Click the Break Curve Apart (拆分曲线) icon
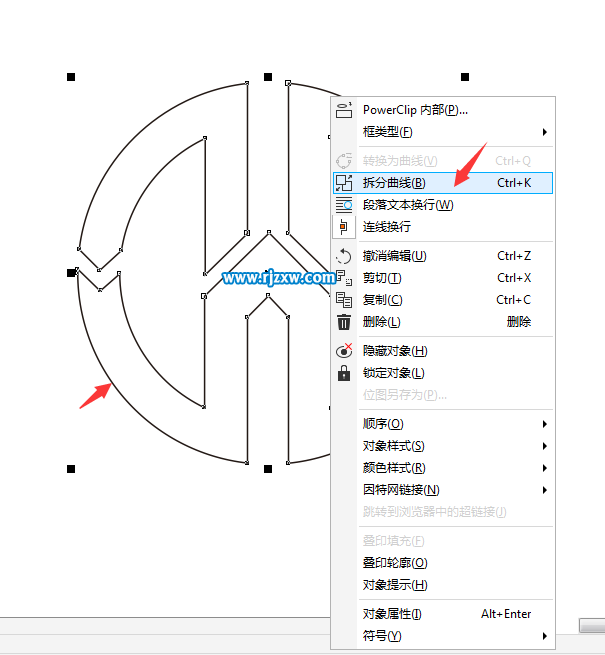The height and width of the screenshot is (655, 605). point(344,183)
